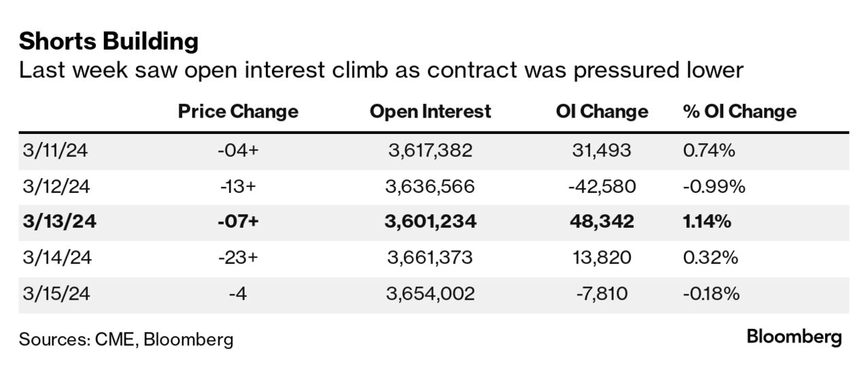Select the Open Interest column header
Image resolution: width=868 pixels, height=367 pixels.
[x=430, y=112]
